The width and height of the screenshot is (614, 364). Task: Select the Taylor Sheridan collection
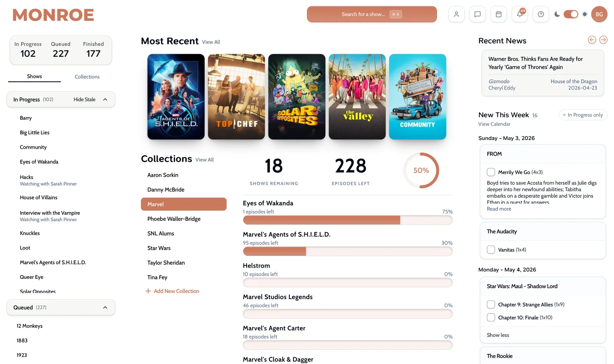click(x=183, y=263)
